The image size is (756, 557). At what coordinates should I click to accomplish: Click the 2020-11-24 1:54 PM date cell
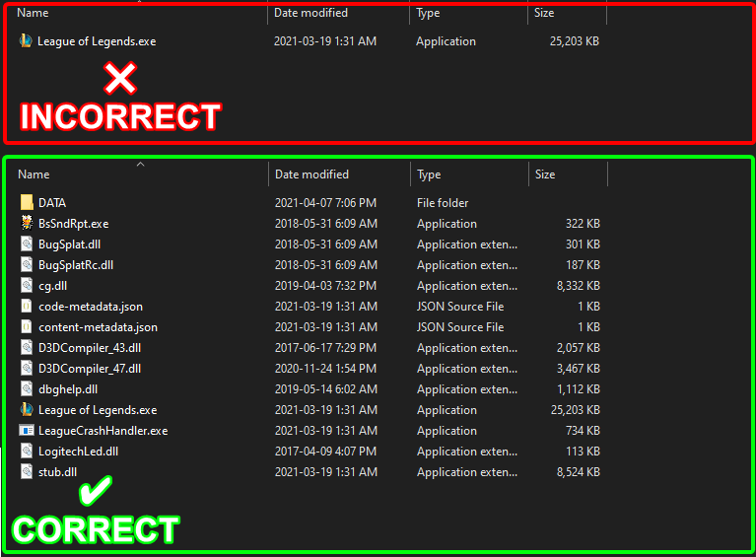pos(325,369)
